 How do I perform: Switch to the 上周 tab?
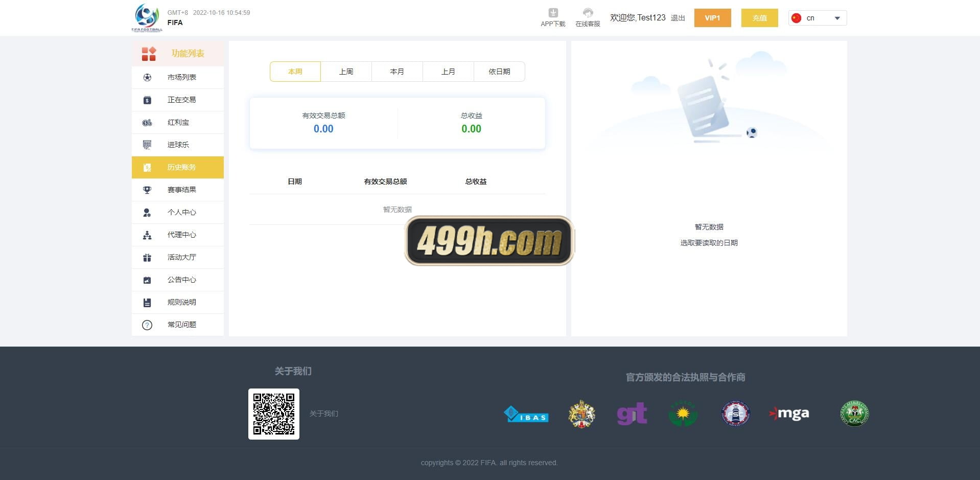(x=346, y=72)
